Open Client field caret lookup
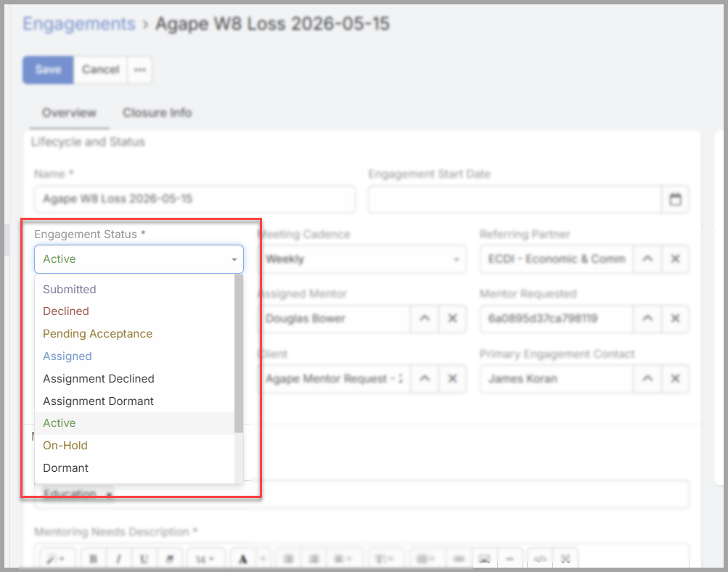The image size is (728, 572). coord(425,379)
